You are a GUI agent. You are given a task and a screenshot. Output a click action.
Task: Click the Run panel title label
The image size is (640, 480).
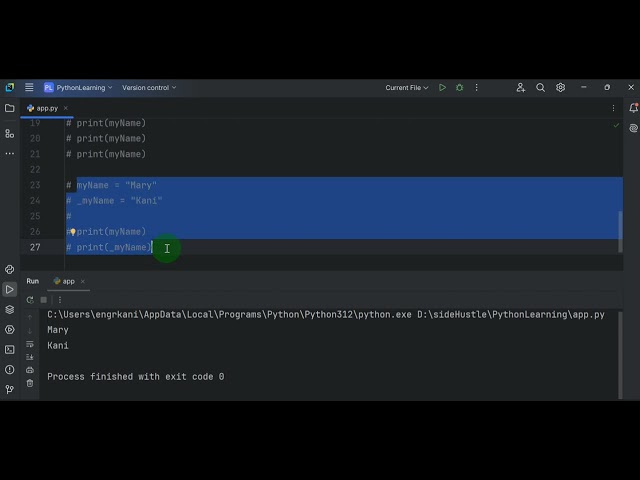(x=33, y=281)
